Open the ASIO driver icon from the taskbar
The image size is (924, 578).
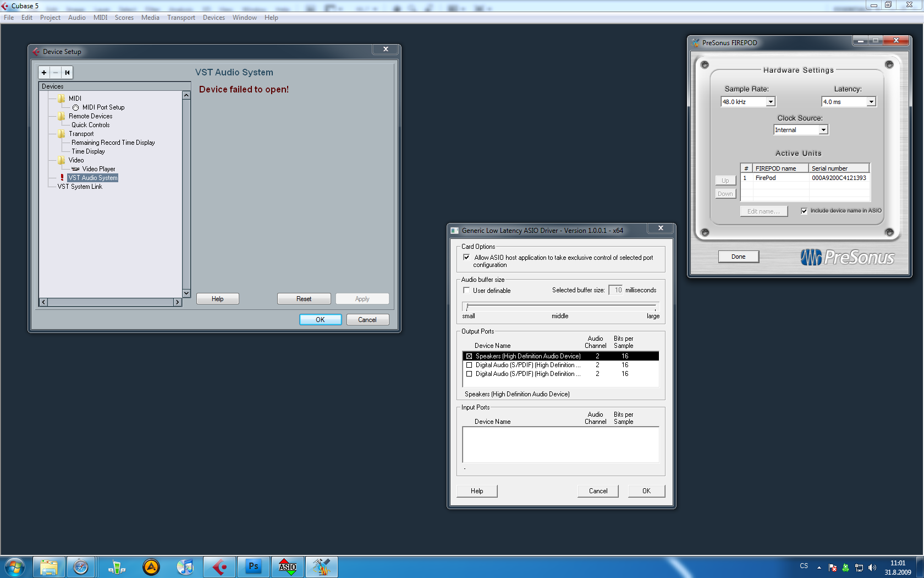287,566
